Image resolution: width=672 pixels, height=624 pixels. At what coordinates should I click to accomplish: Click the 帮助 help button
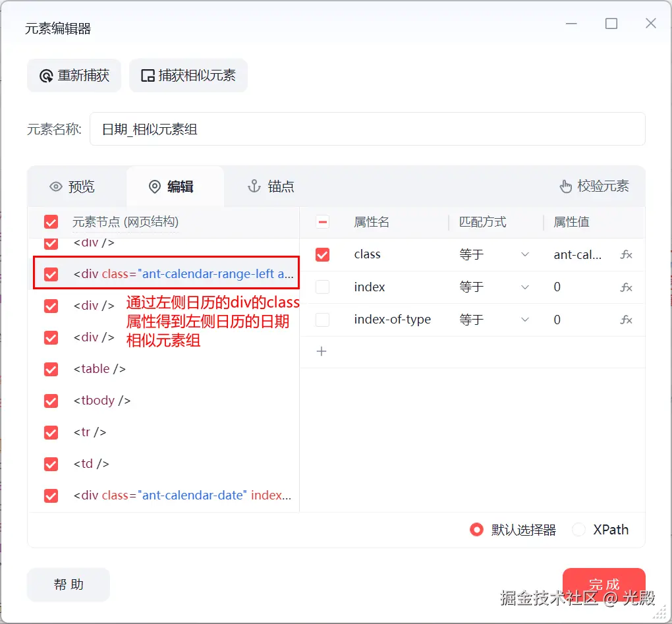coord(68,584)
